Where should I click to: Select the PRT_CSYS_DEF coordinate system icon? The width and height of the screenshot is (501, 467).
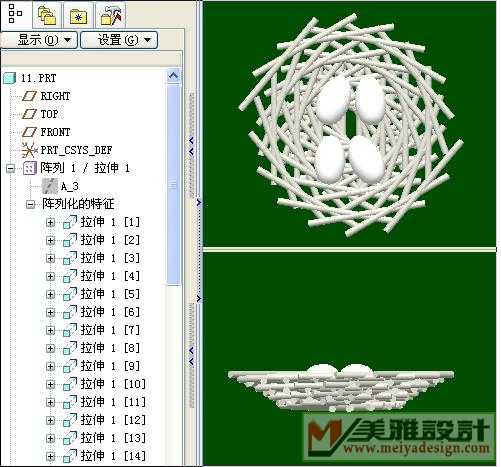pos(29,150)
